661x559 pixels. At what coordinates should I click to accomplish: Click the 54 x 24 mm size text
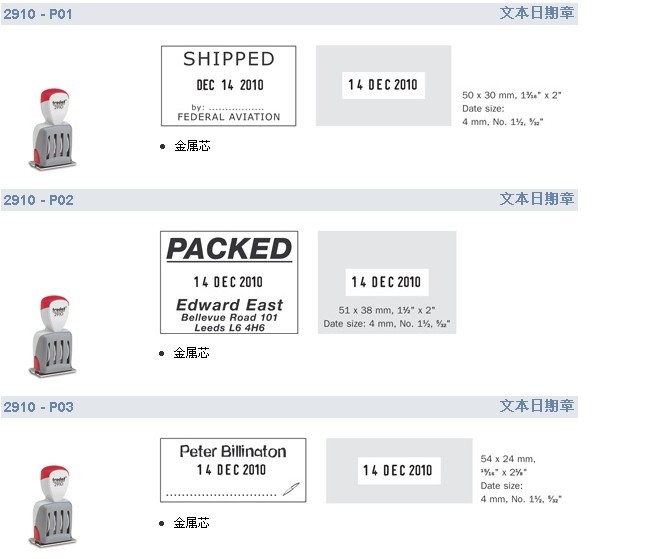(x=508, y=459)
